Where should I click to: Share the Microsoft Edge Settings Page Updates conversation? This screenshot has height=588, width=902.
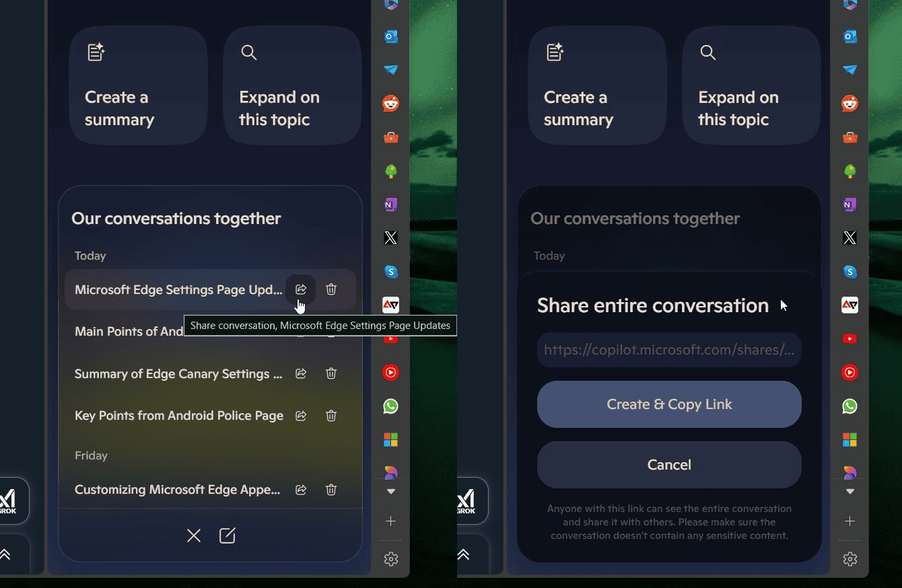[x=301, y=289]
